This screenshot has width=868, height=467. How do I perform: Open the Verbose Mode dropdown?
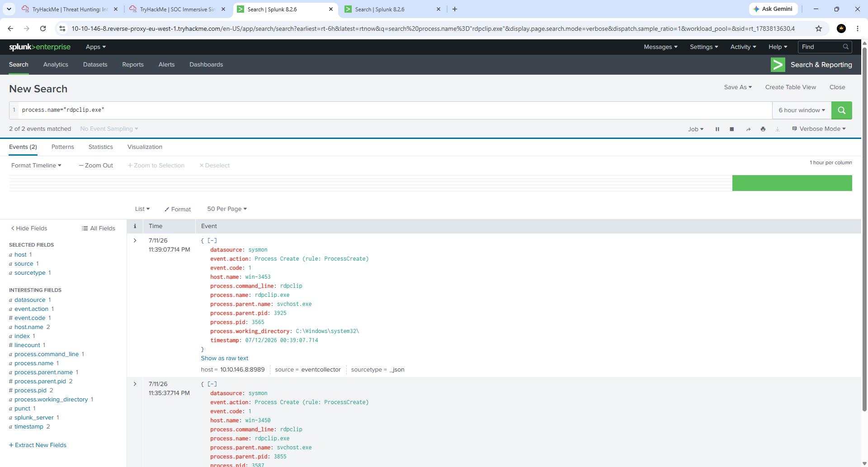pos(819,129)
